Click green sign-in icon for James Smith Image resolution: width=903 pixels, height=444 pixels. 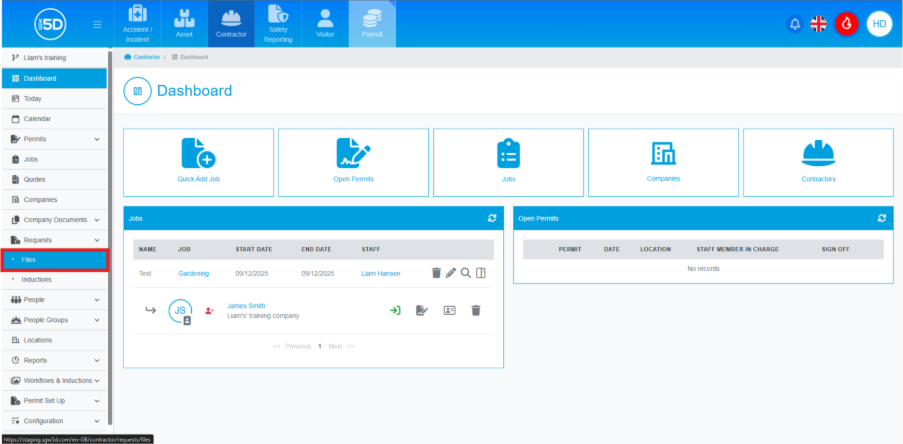(395, 311)
